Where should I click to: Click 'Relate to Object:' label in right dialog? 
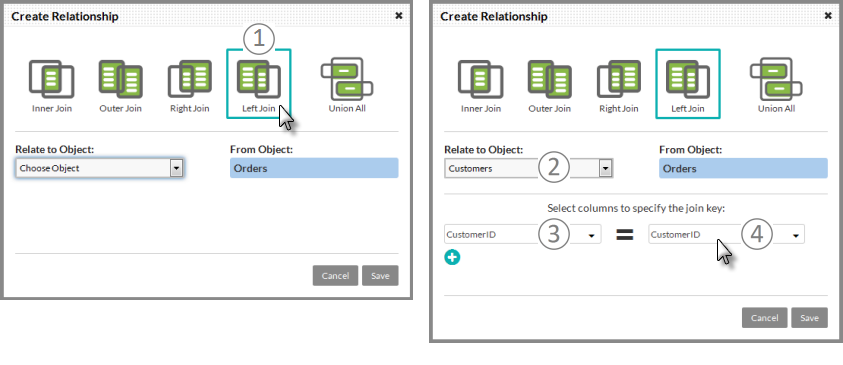[x=483, y=149]
